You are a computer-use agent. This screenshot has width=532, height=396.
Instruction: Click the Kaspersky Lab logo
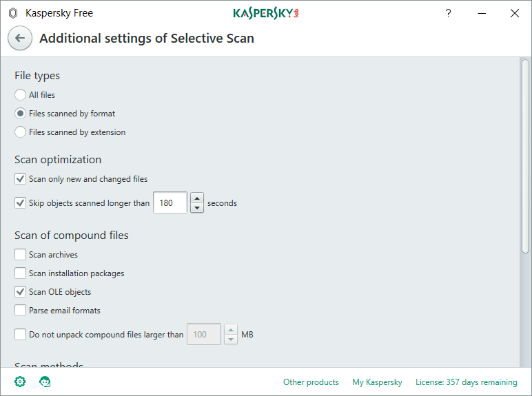[266, 13]
